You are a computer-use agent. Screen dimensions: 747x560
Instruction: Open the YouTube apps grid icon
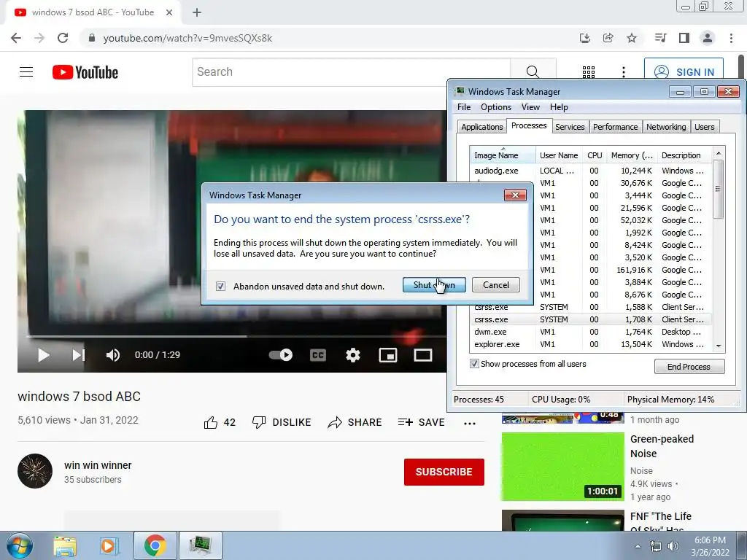click(x=589, y=72)
